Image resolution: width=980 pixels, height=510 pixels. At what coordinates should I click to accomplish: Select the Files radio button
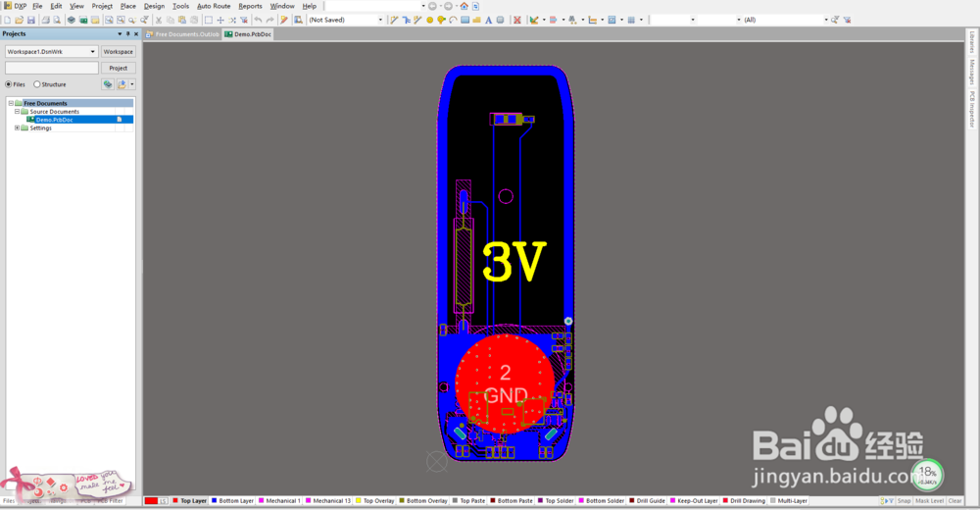click(x=9, y=84)
